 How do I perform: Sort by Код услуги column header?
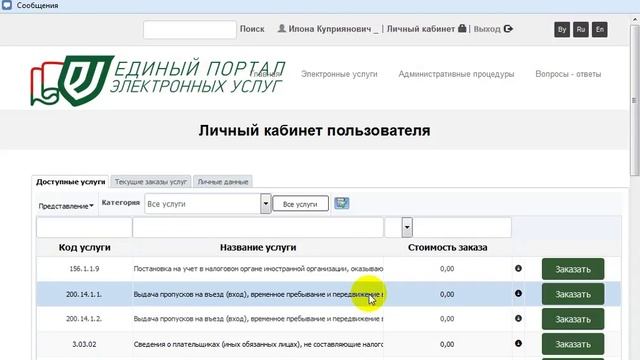coord(84,247)
